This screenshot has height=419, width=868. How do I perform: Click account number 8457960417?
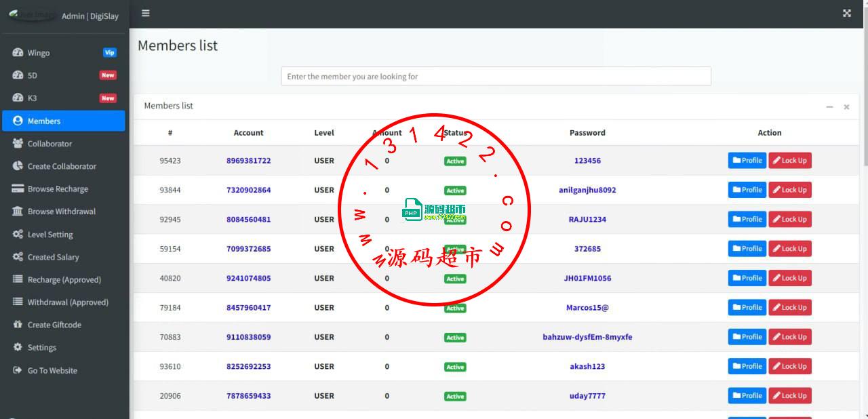(x=248, y=307)
